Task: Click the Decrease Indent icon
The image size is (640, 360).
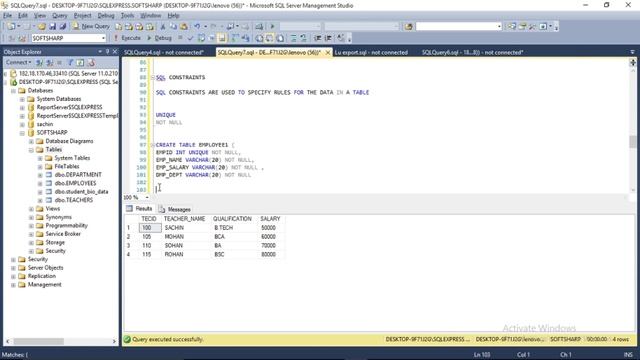Action: pyautogui.click(x=317, y=38)
